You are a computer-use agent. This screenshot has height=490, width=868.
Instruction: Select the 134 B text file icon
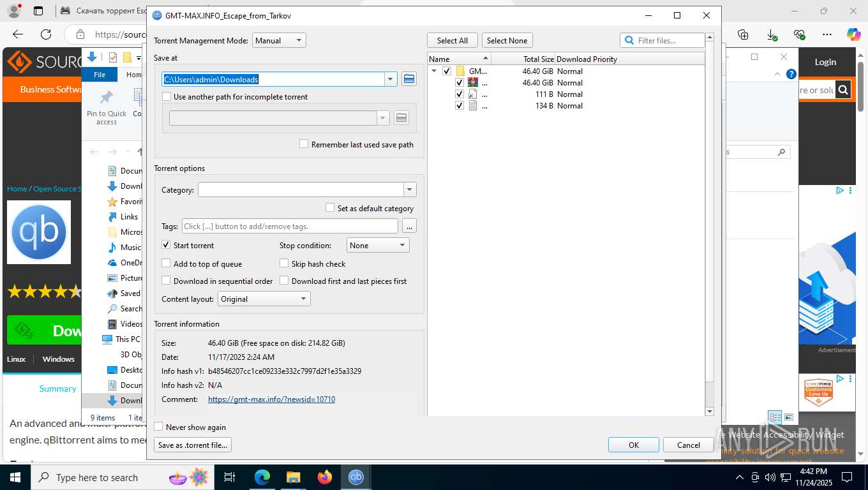[x=473, y=105]
